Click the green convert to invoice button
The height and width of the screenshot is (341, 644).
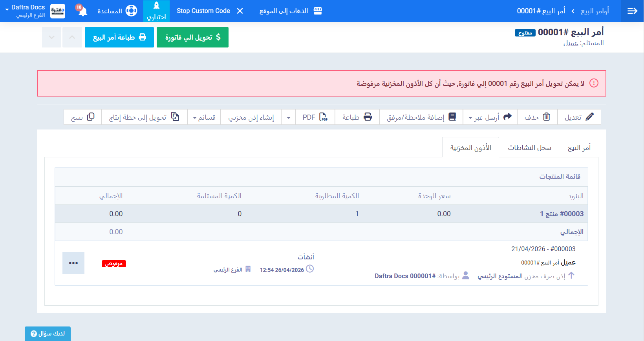click(x=192, y=37)
